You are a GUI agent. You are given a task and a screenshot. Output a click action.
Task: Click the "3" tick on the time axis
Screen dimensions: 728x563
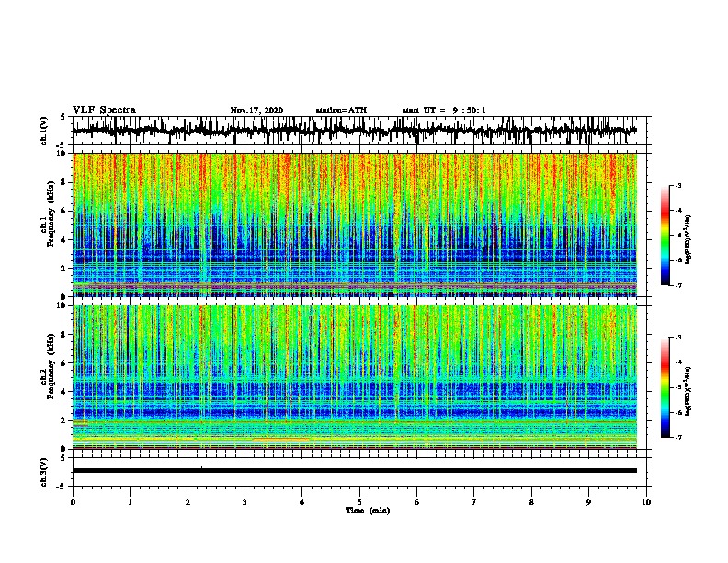pos(245,502)
